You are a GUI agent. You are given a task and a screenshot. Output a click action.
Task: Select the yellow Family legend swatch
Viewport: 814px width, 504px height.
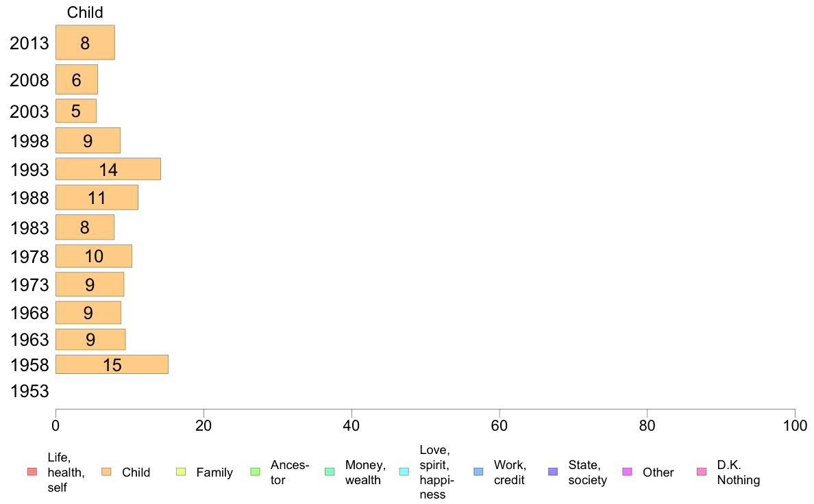tap(181, 472)
